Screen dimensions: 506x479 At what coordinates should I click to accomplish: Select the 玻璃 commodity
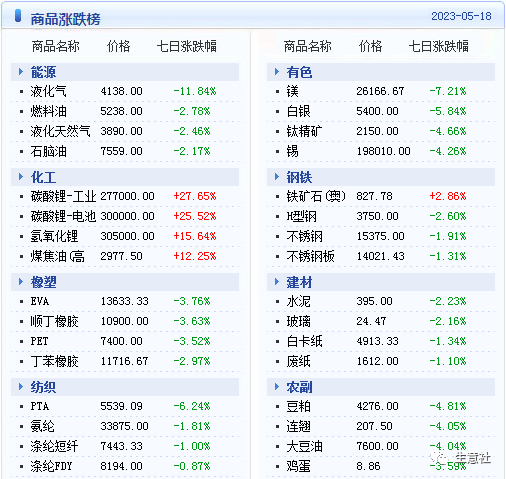[298, 321]
